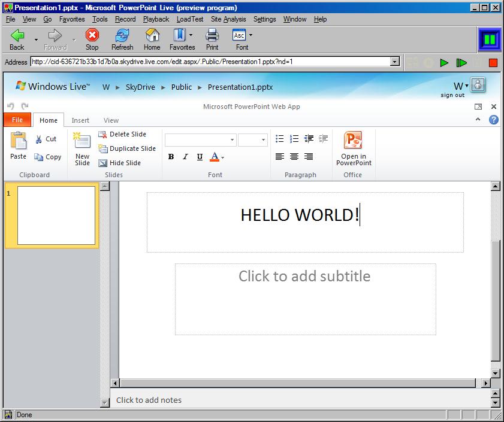Click the 'Click to add subtitle' placeholder

306,299
